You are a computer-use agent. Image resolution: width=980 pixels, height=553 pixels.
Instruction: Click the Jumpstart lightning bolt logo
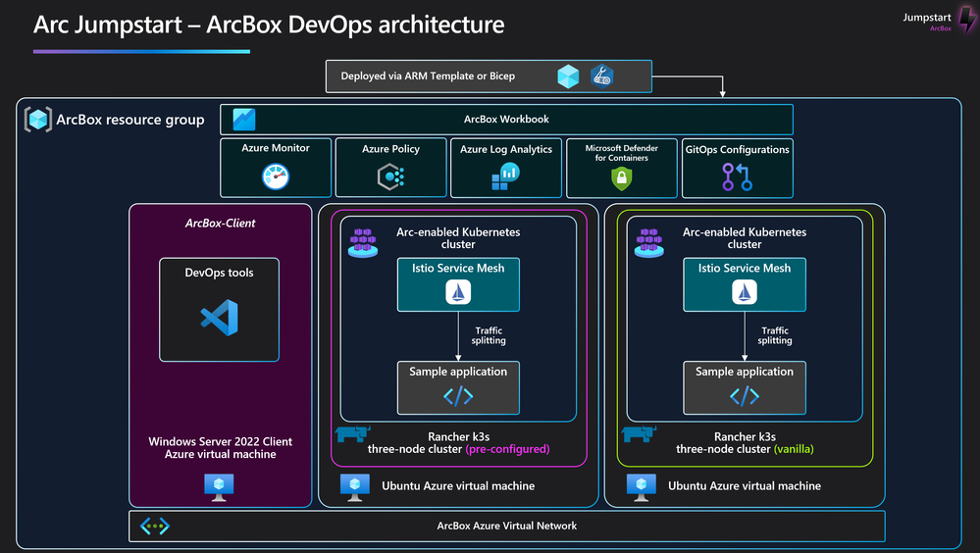coord(967,19)
